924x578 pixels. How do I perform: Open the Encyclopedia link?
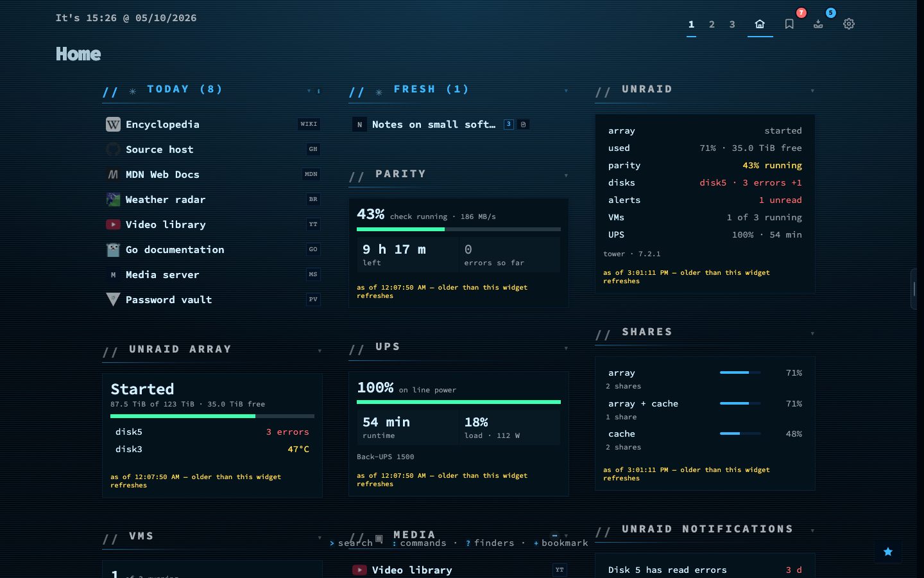click(162, 125)
